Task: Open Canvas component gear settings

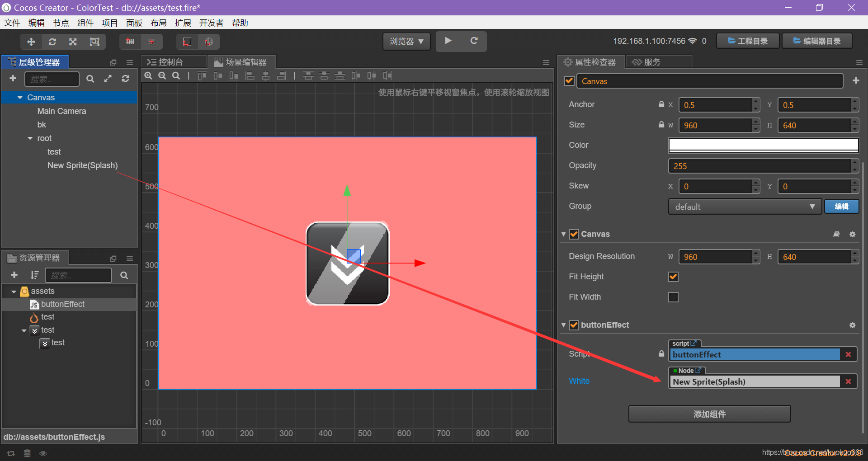Action: tap(853, 234)
